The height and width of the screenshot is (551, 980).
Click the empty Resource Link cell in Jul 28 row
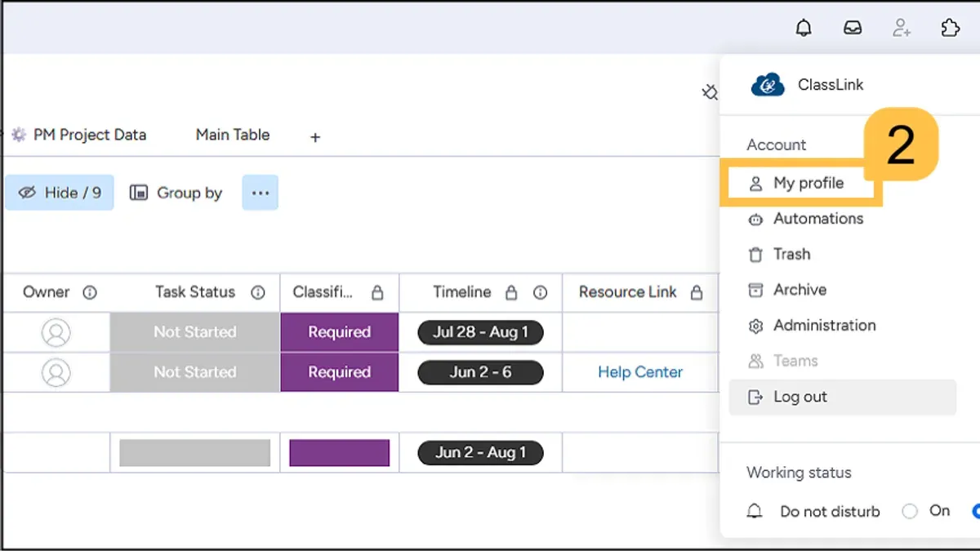tap(640, 332)
